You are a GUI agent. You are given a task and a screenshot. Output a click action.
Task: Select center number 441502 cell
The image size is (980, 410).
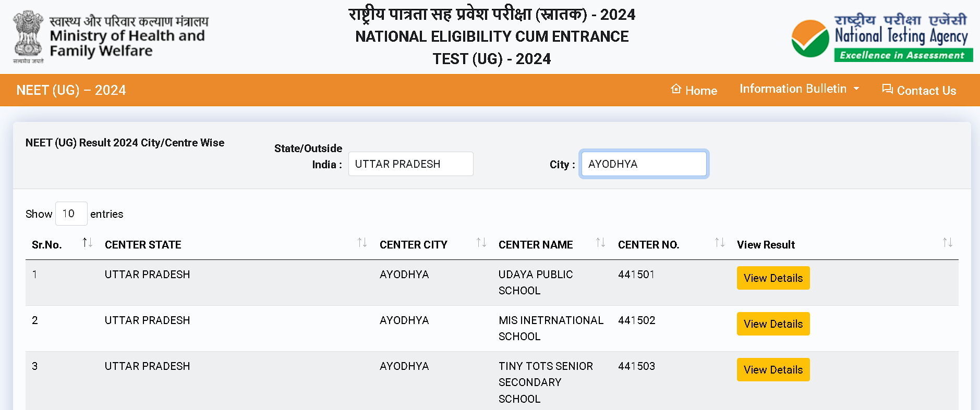636,320
